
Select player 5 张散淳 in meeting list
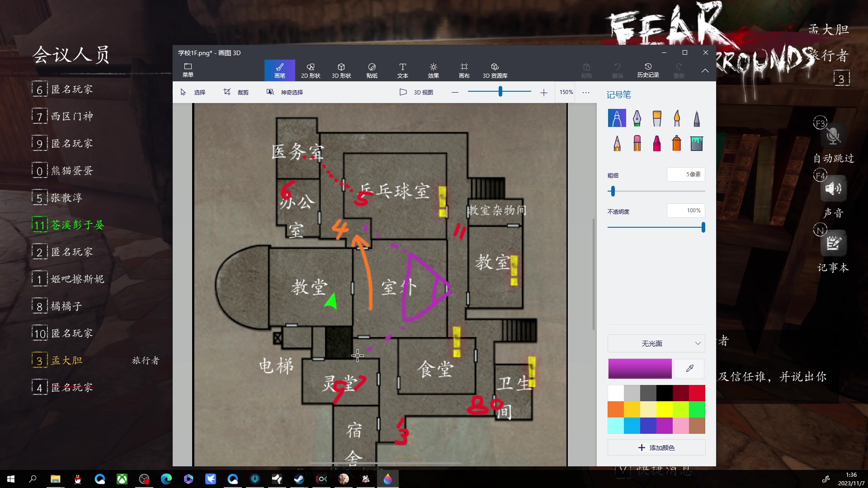pyautogui.click(x=57, y=198)
